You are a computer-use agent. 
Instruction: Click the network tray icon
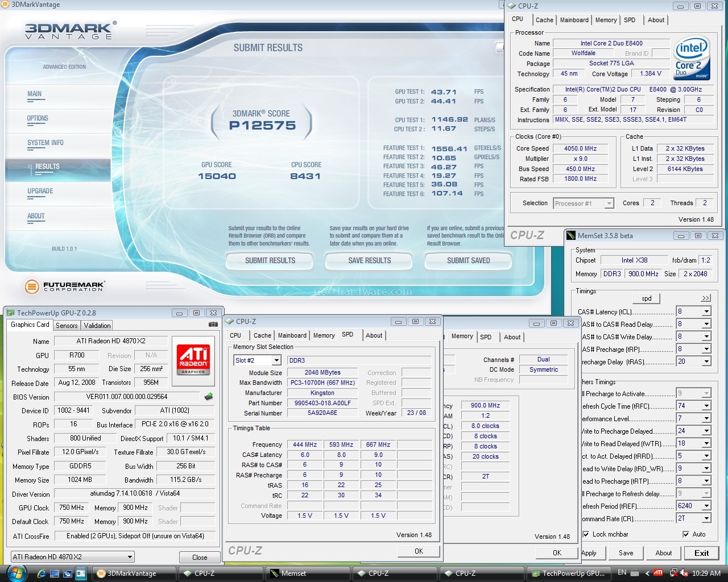(673, 573)
